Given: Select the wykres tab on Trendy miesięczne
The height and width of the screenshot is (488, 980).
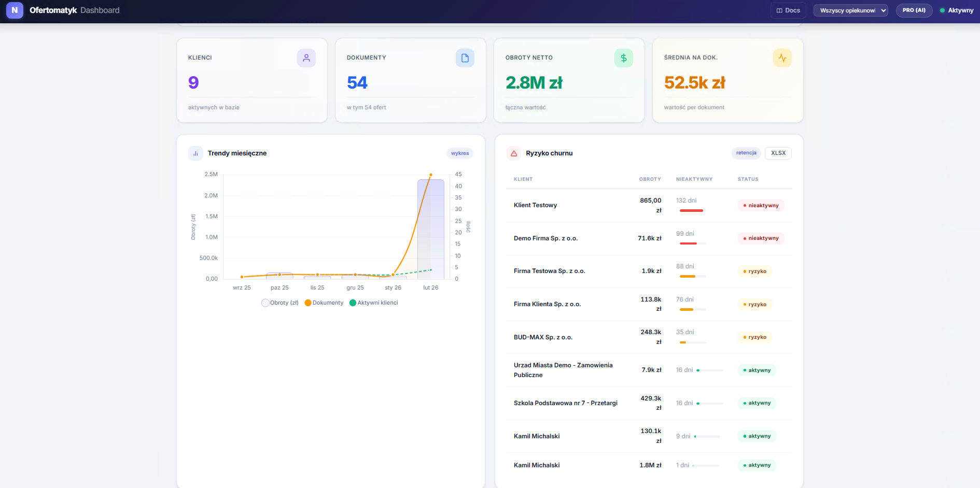Looking at the screenshot, I should click(x=459, y=153).
